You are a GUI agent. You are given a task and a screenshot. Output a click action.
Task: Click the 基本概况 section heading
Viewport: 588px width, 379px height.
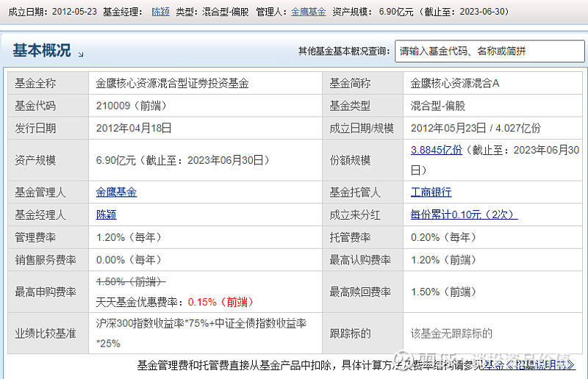point(42,50)
